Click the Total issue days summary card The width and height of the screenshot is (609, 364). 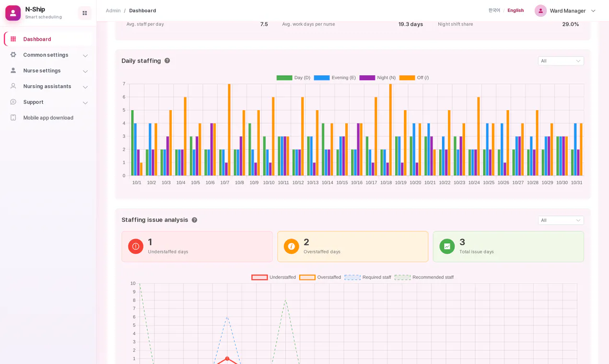(x=508, y=247)
